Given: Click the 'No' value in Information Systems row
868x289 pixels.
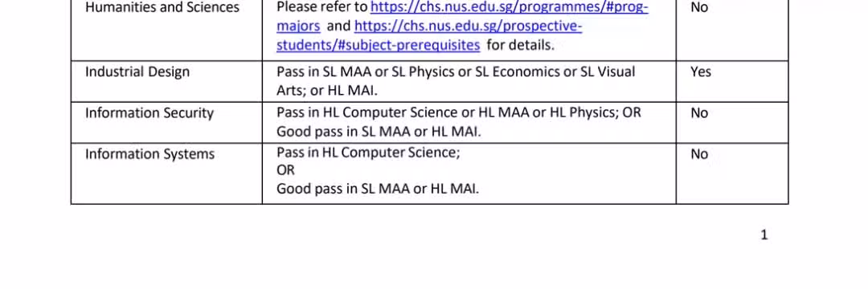Looking at the screenshot, I should coord(699,154).
